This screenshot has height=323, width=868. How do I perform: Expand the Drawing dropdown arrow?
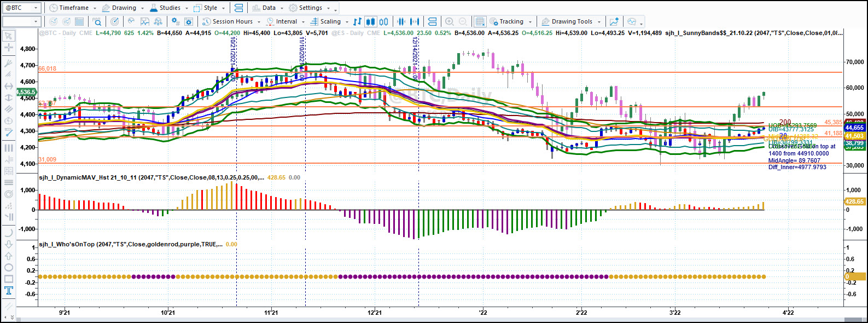click(142, 8)
